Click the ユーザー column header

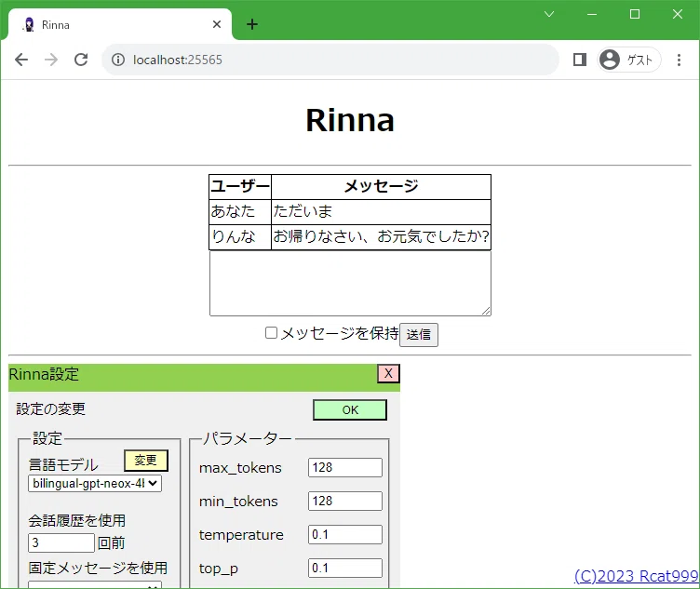coord(240,186)
